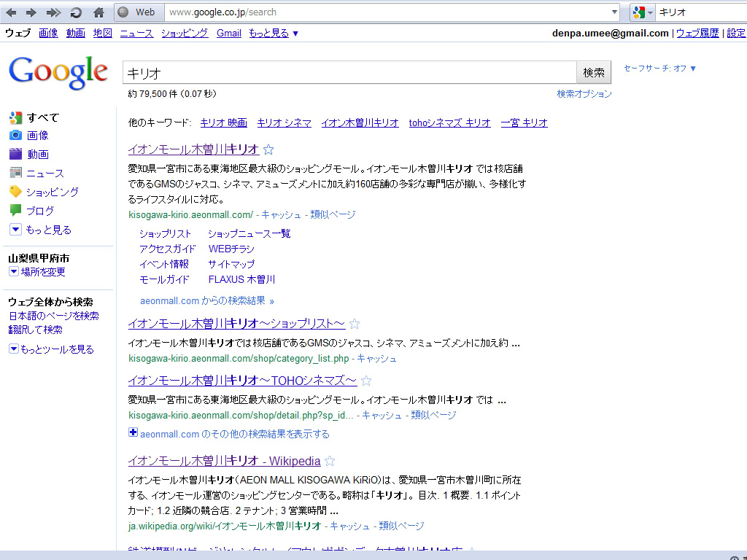Viewport: 747px width, 560px height.
Task: Click the Google logo
Action: pyautogui.click(x=58, y=73)
